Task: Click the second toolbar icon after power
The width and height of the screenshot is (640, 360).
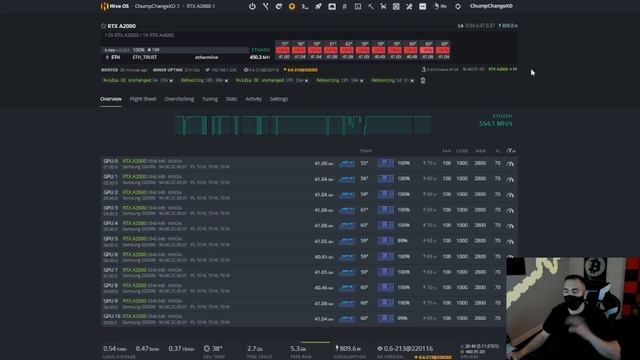Action: tap(266, 6)
